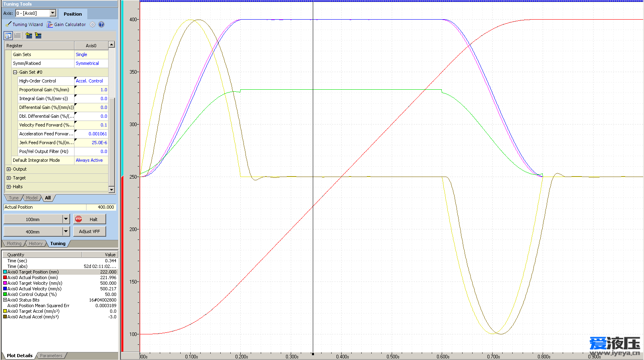Click the Halt stop-sign button

(90, 219)
